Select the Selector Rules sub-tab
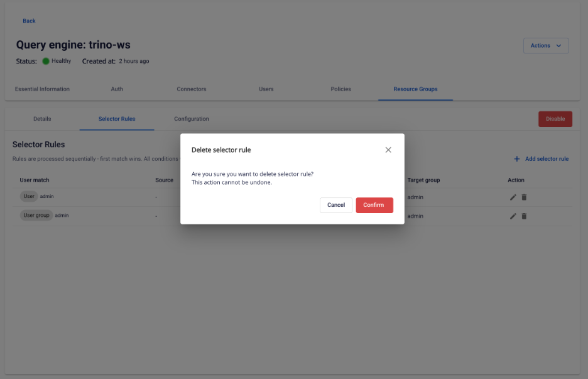The width and height of the screenshot is (588, 379). click(x=117, y=119)
